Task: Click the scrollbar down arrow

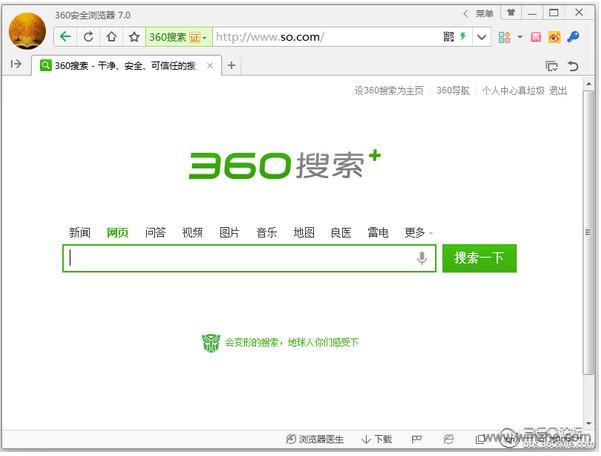Action: (x=588, y=423)
